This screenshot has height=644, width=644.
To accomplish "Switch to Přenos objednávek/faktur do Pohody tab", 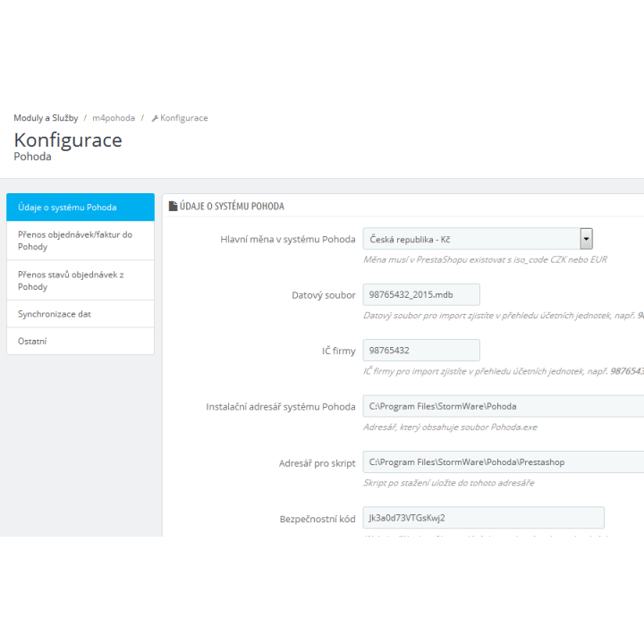I will click(80, 241).
